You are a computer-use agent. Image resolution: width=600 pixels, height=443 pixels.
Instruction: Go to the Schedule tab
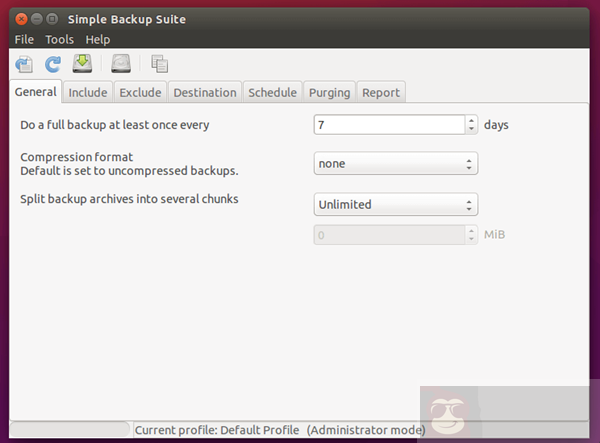pyautogui.click(x=272, y=92)
